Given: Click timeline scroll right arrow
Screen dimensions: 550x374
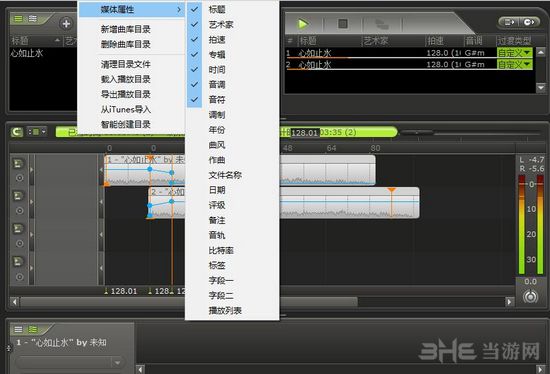Looking at the screenshot, I should point(509,302).
